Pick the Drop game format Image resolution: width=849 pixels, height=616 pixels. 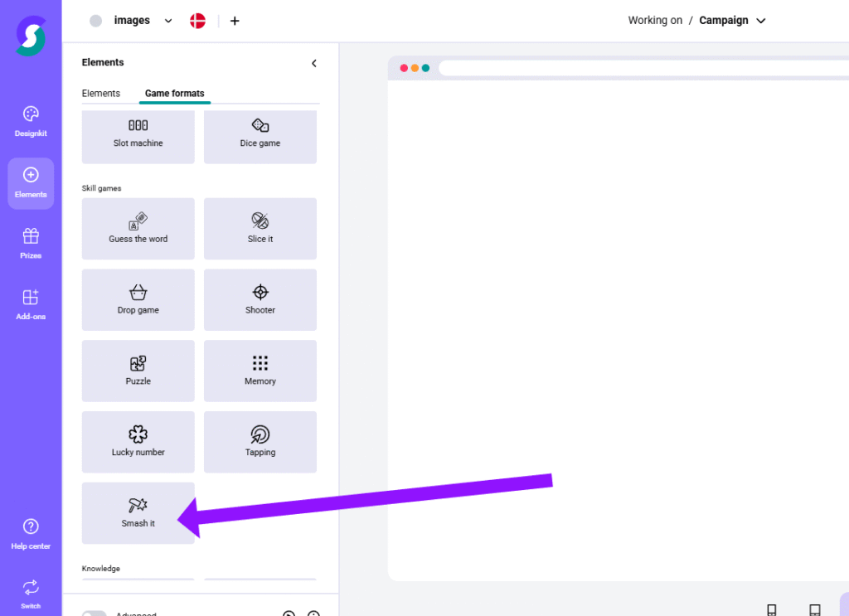pyautogui.click(x=138, y=299)
